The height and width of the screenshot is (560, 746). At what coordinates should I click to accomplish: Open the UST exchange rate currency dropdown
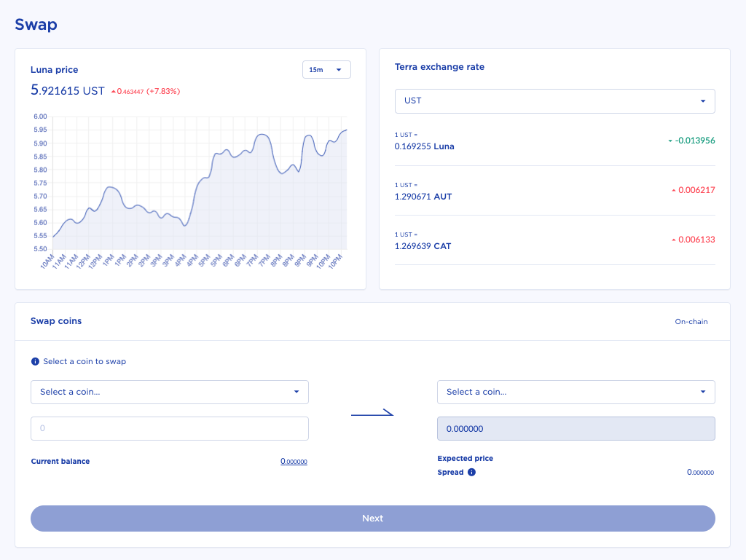[x=554, y=100]
